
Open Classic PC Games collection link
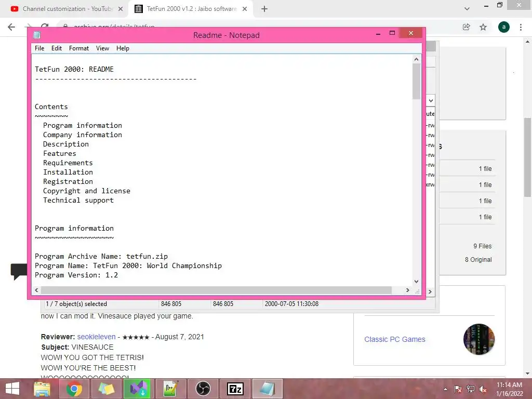tap(395, 339)
